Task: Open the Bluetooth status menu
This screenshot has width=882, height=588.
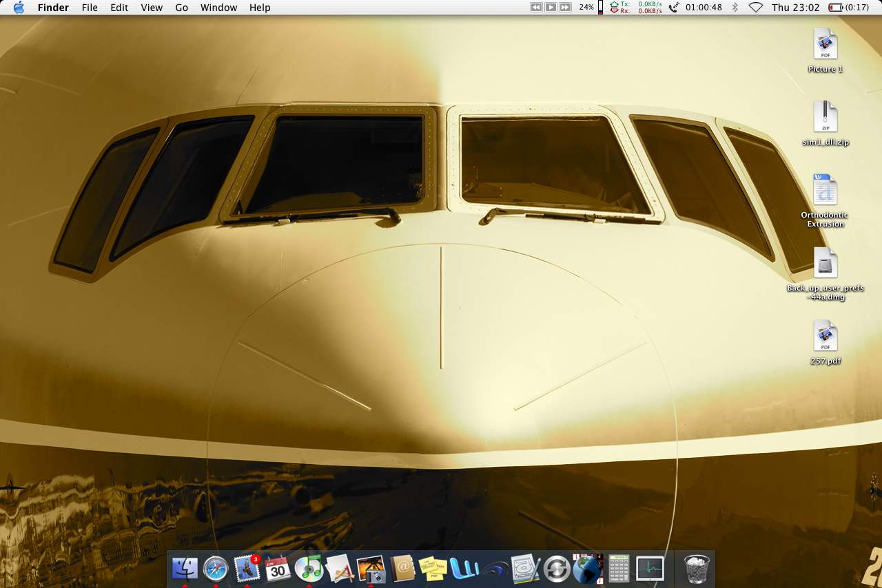Action: (735, 8)
